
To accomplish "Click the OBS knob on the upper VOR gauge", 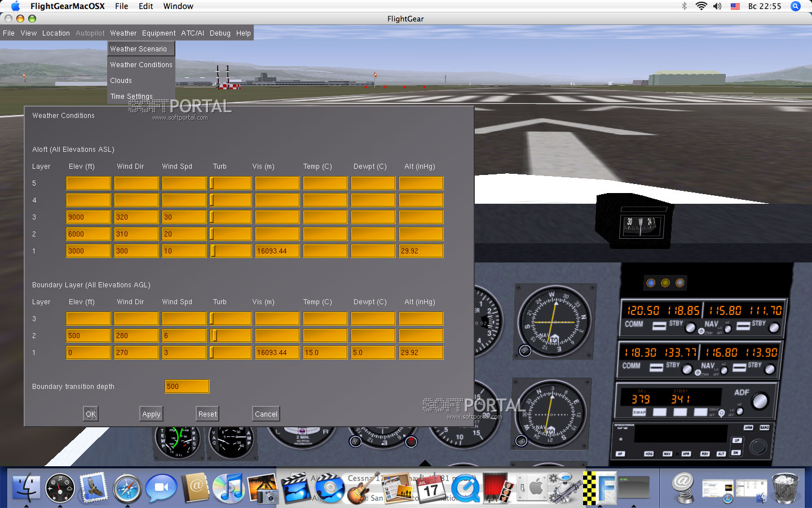I will [x=525, y=351].
